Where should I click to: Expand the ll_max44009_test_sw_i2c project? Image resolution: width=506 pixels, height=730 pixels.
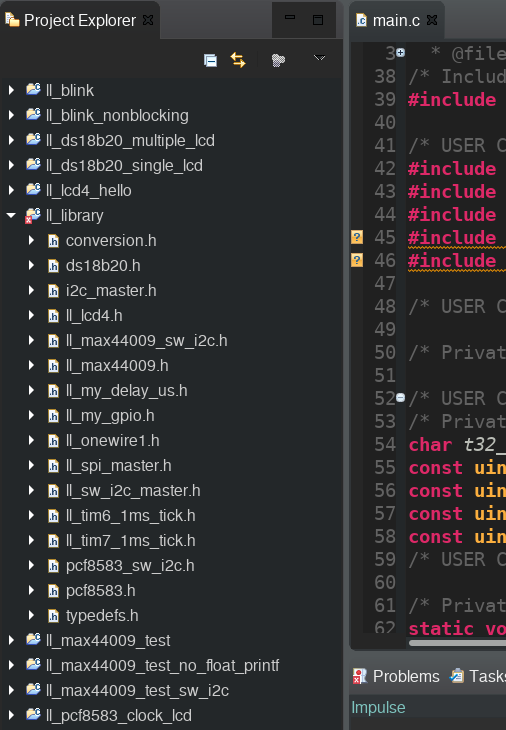(11, 690)
